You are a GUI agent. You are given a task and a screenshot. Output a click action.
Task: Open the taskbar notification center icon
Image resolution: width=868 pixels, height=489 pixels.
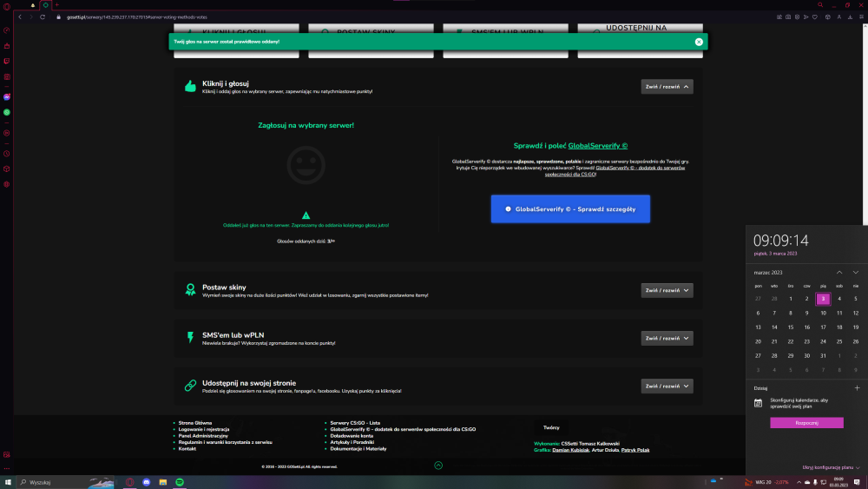[x=857, y=482]
